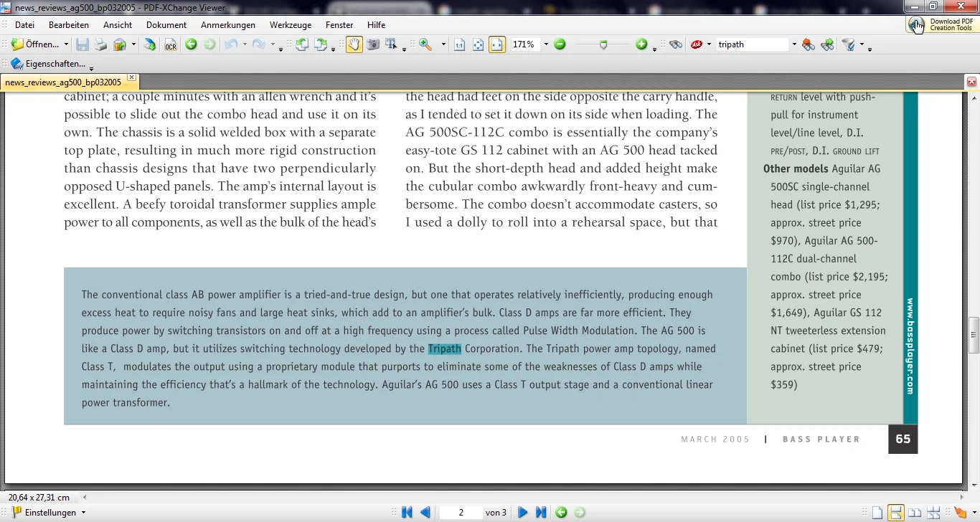
Task: Open the Werkzeuge menu
Action: point(290,25)
